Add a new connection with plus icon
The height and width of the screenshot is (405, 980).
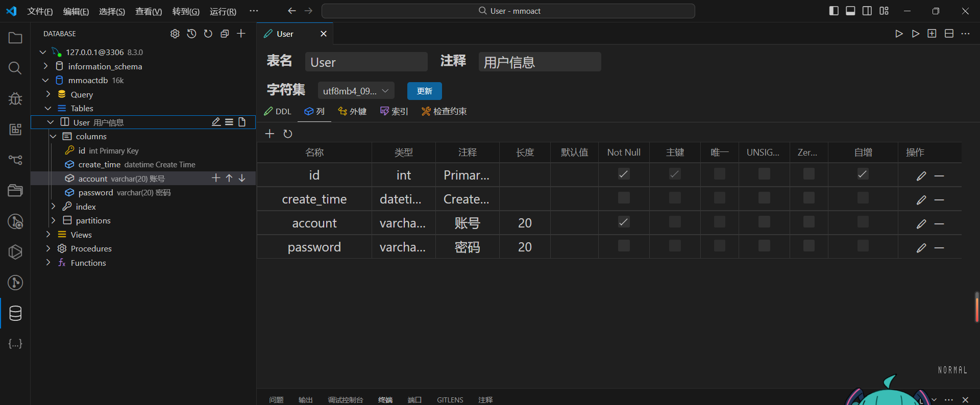[x=241, y=34]
